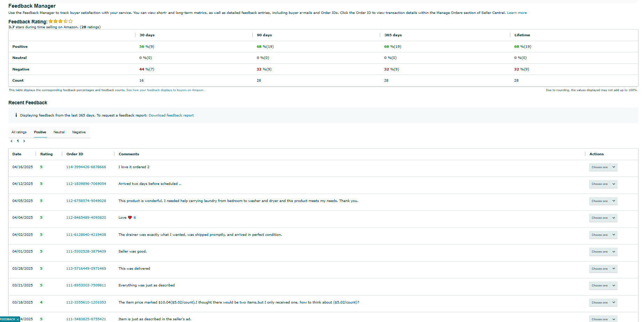Show the Neutral feedback tab
This screenshot has width=644, height=322.
point(59,132)
